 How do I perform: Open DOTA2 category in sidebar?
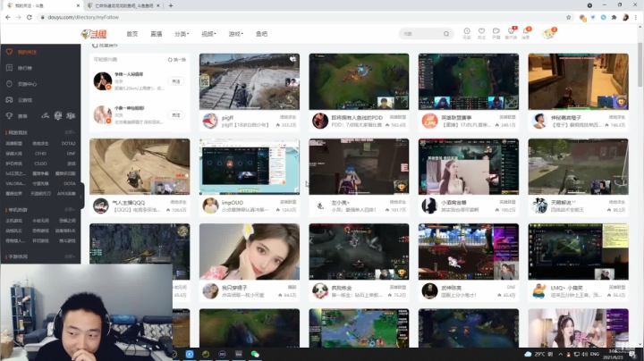click(68, 144)
